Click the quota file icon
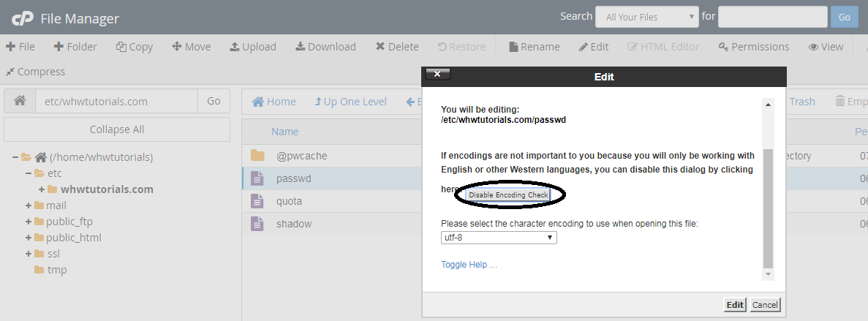Screen dimensions: 868x321 pos(257,201)
